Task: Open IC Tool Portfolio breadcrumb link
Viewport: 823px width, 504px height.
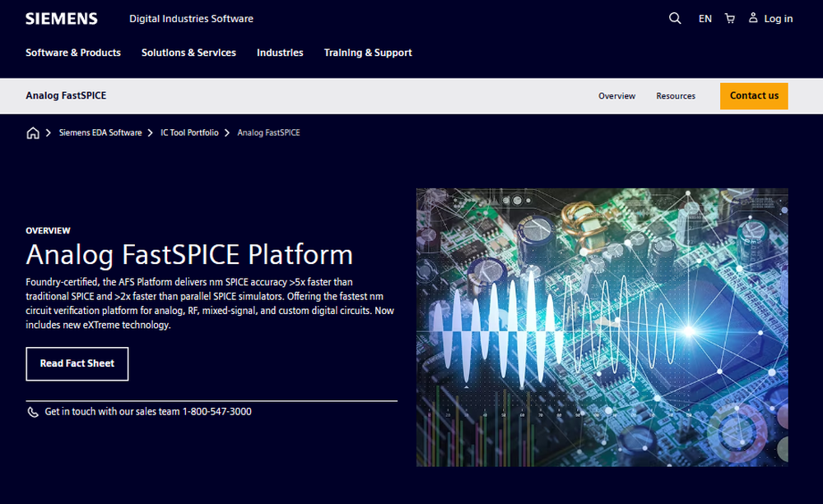Action: click(x=189, y=132)
